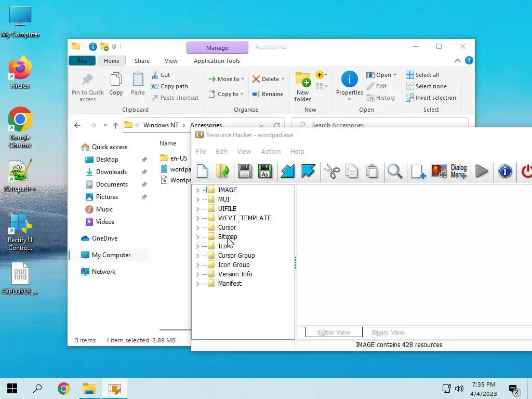This screenshot has height=399, width=532.
Task: Collapse the Explorer ribbon with the chevron
Action: pyautogui.click(x=457, y=60)
